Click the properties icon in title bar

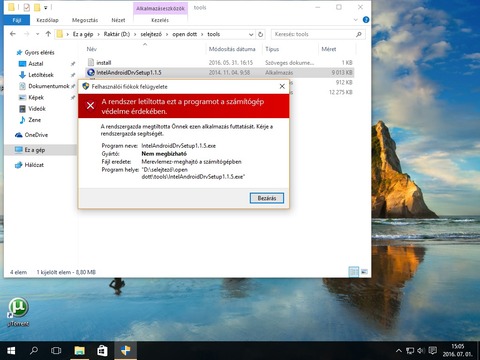point(27,7)
